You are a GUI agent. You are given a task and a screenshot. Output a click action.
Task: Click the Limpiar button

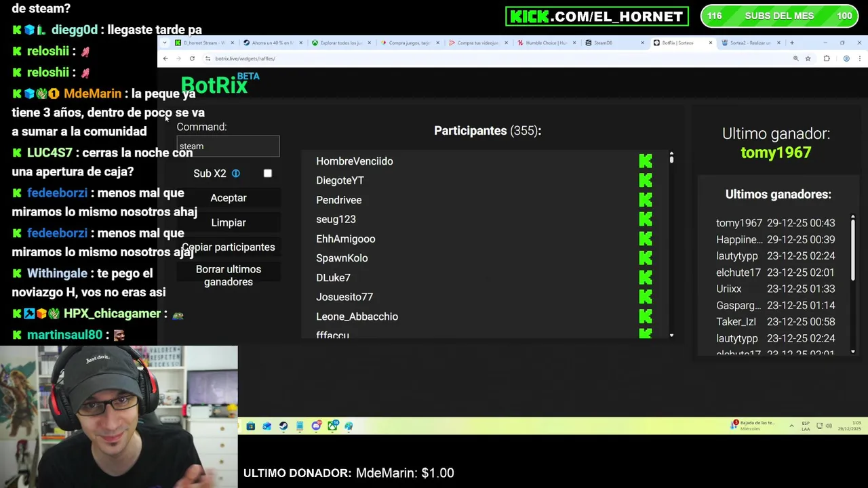229,222
